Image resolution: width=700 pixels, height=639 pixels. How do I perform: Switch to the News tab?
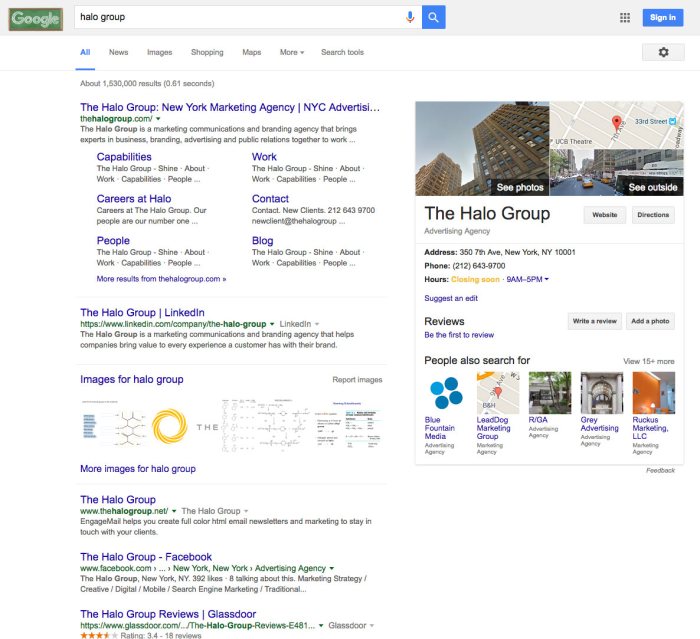(118, 52)
